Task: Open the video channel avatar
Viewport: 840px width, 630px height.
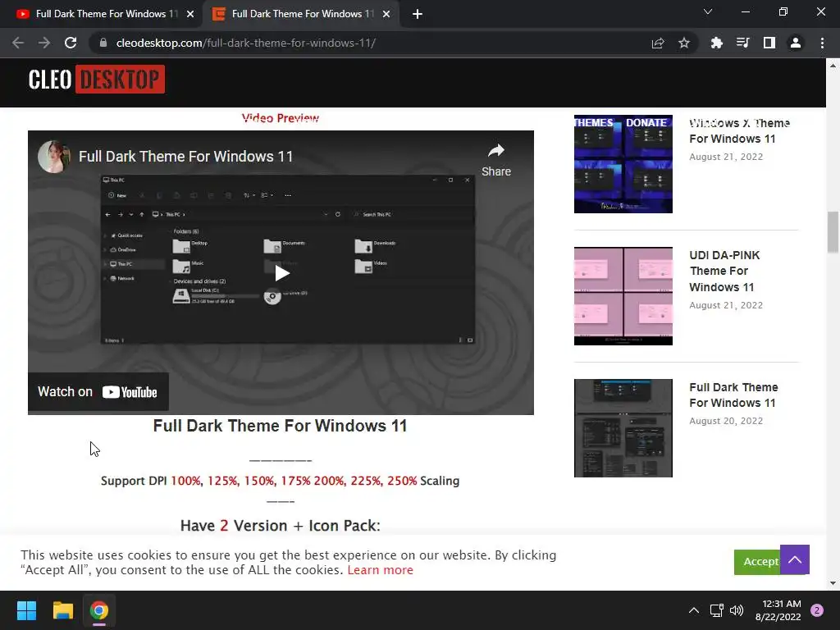Action: tap(53, 157)
